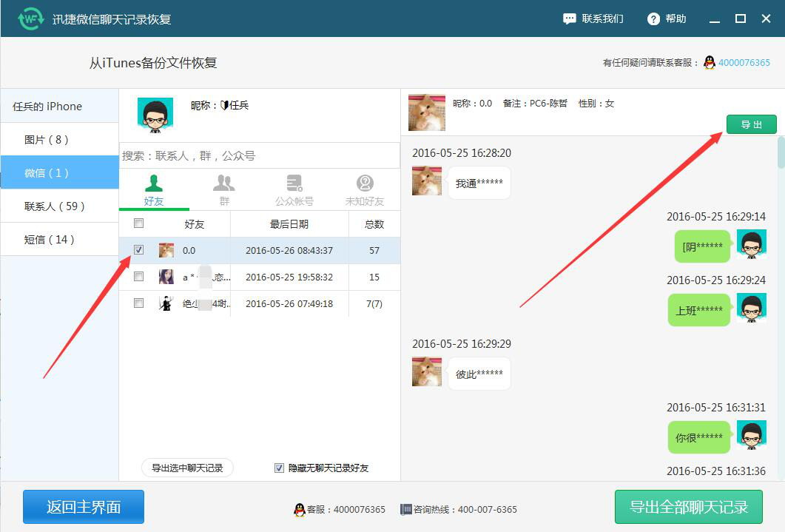Screen dimensions: 785x532
Task: Open 图片 (8) category
Action: [60, 139]
